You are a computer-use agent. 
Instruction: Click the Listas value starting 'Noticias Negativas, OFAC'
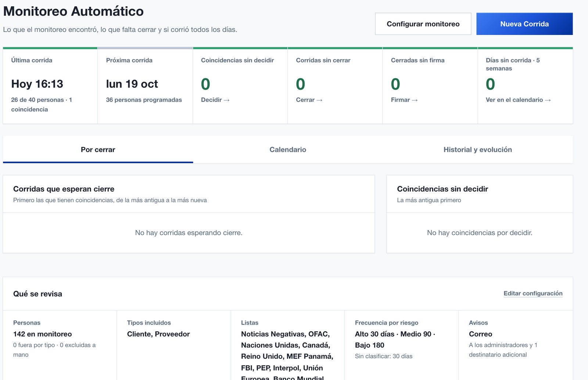(287, 355)
